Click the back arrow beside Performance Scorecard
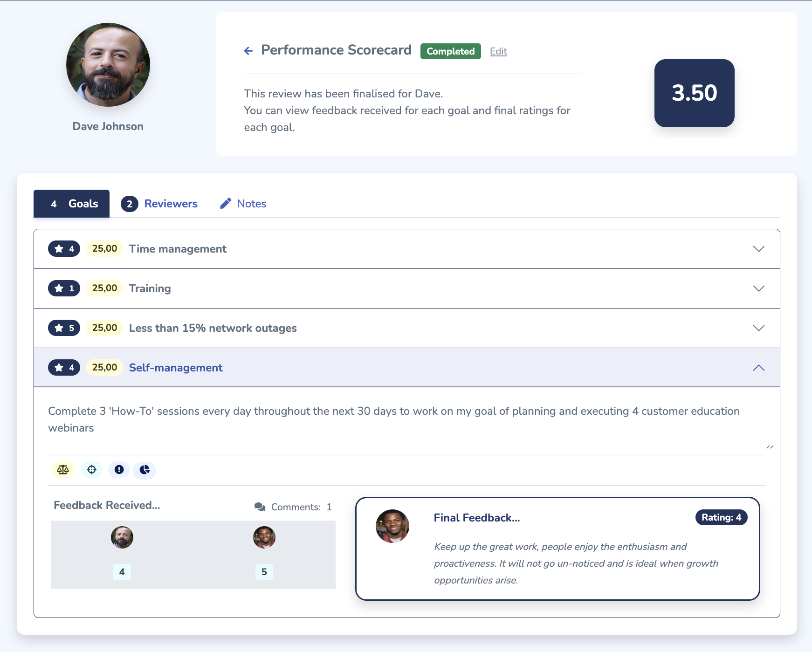The image size is (812, 652). 248,51
